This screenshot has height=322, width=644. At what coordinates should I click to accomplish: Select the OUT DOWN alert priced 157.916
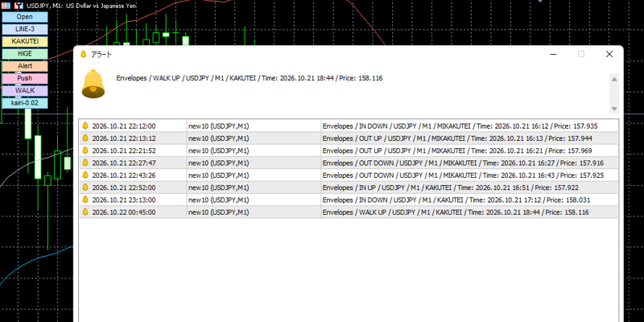tap(463, 163)
